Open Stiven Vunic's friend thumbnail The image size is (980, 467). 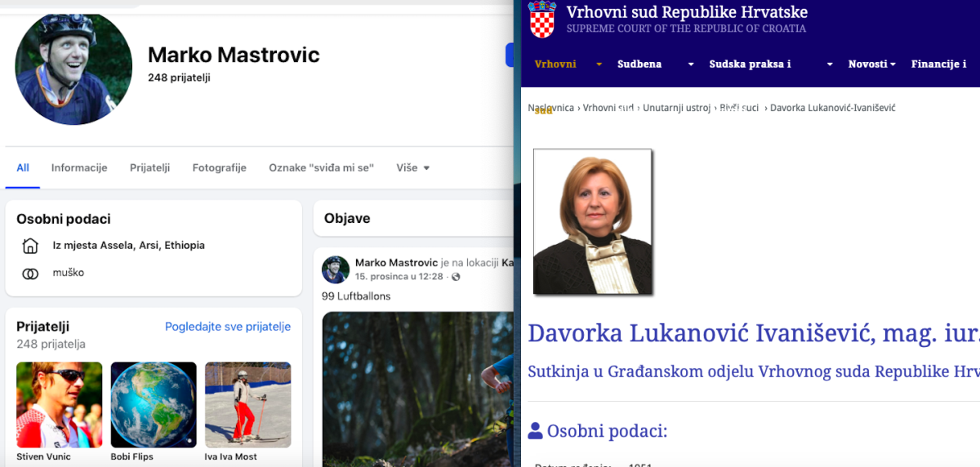coord(60,404)
